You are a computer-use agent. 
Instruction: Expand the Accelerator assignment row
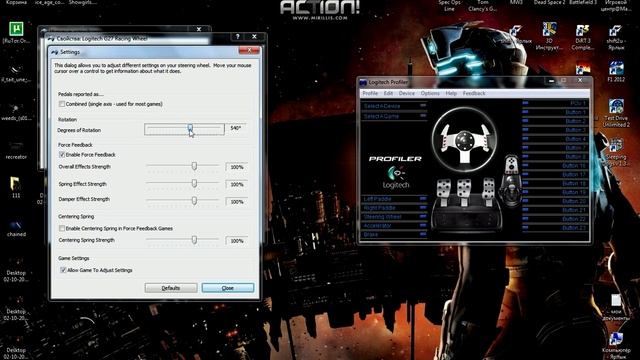click(394, 225)
